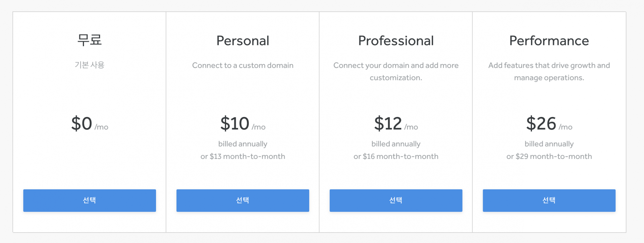Click "Add features that drive growth" description
This screenshot has width=644, height=243.
[549, 65]
